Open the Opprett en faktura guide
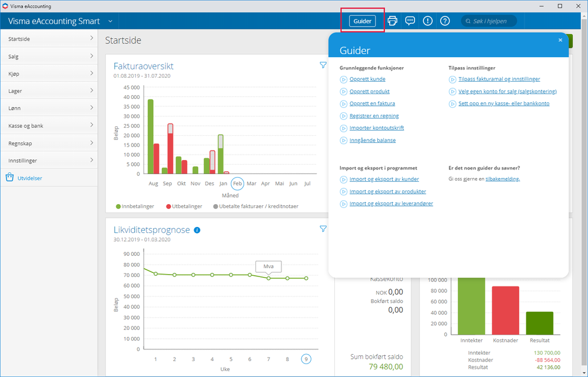This screenshot has height=377, width=588. click(372, 104)
